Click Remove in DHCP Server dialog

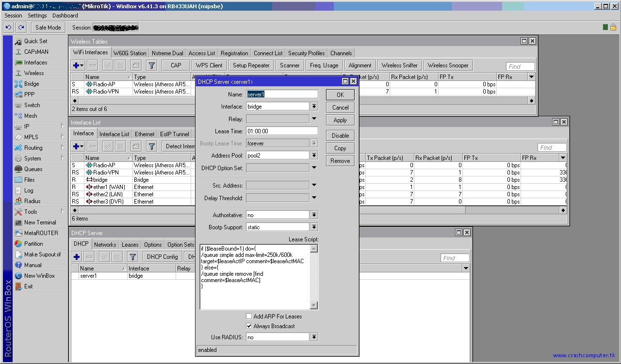(x=340, y=161)
